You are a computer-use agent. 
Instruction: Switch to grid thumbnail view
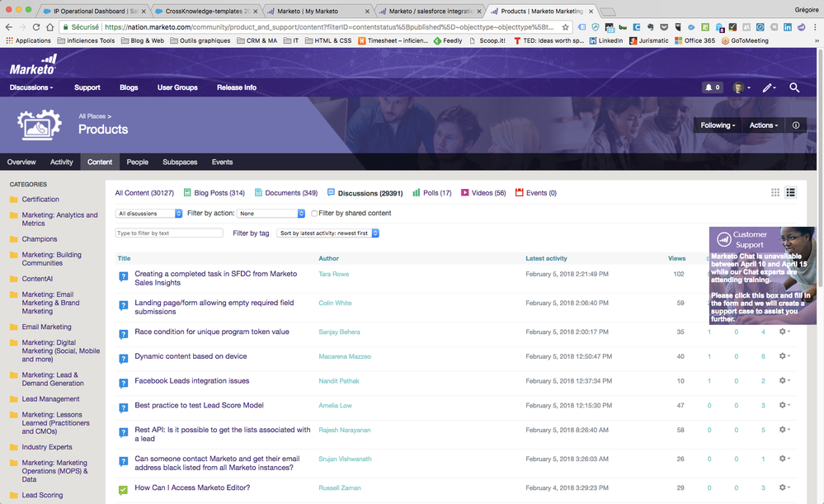(775, 192)
